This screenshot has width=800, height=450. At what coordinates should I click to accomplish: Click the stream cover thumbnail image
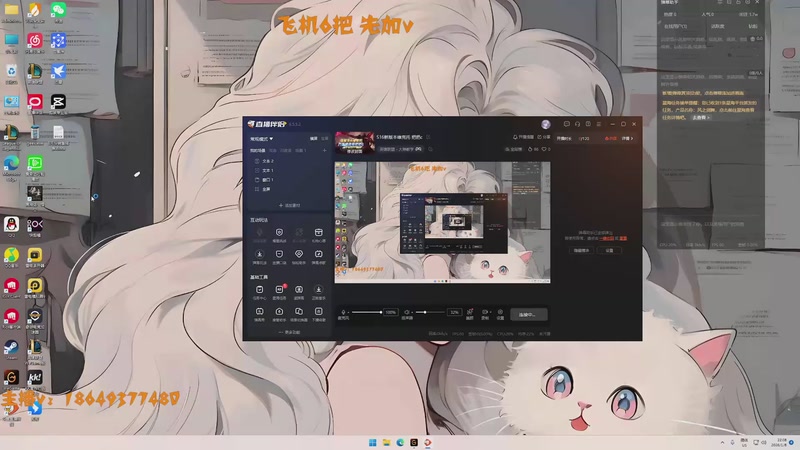click(354, 143)
